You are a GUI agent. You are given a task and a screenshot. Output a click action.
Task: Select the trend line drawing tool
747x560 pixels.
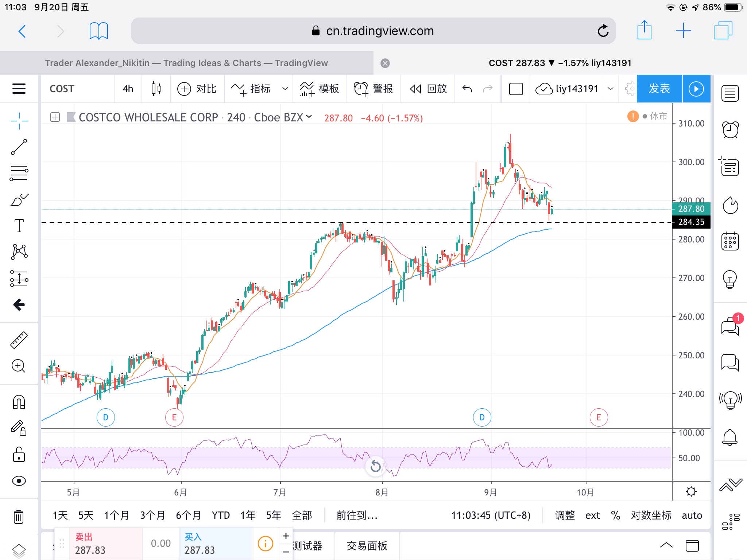[x=19, y=147]
